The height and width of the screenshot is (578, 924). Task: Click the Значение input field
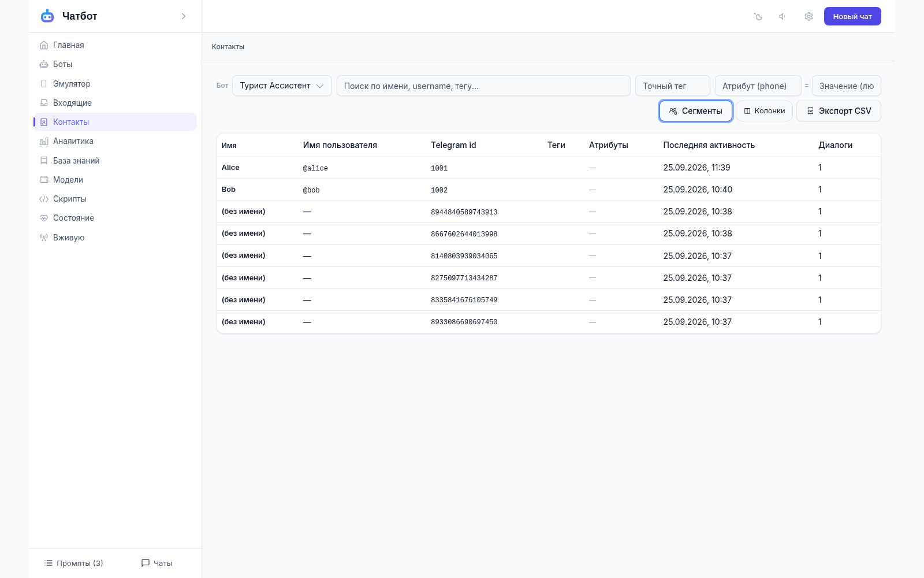[847, 86]
